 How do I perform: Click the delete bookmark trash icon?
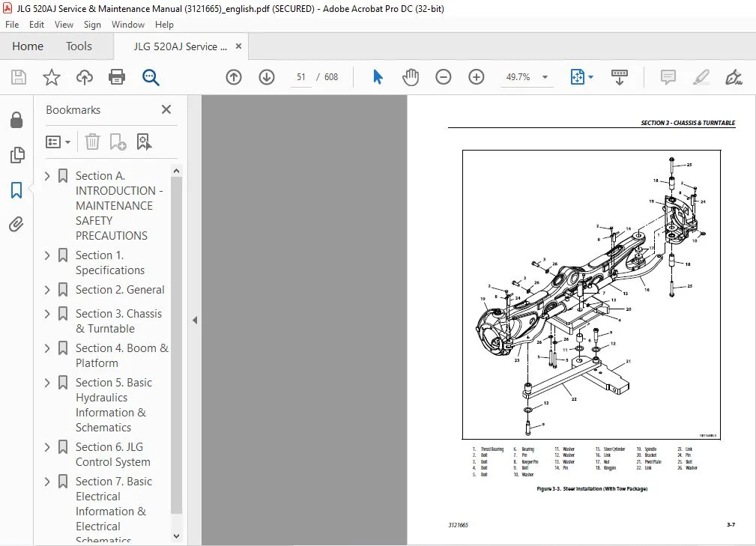click(92, 142)
